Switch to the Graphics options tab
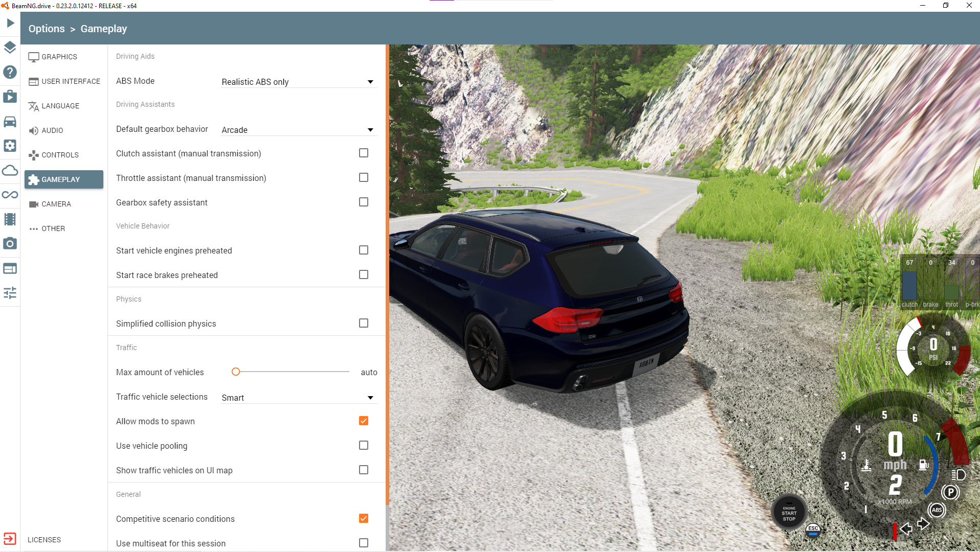The image size is (980, 552). click(x=64, y=57)
